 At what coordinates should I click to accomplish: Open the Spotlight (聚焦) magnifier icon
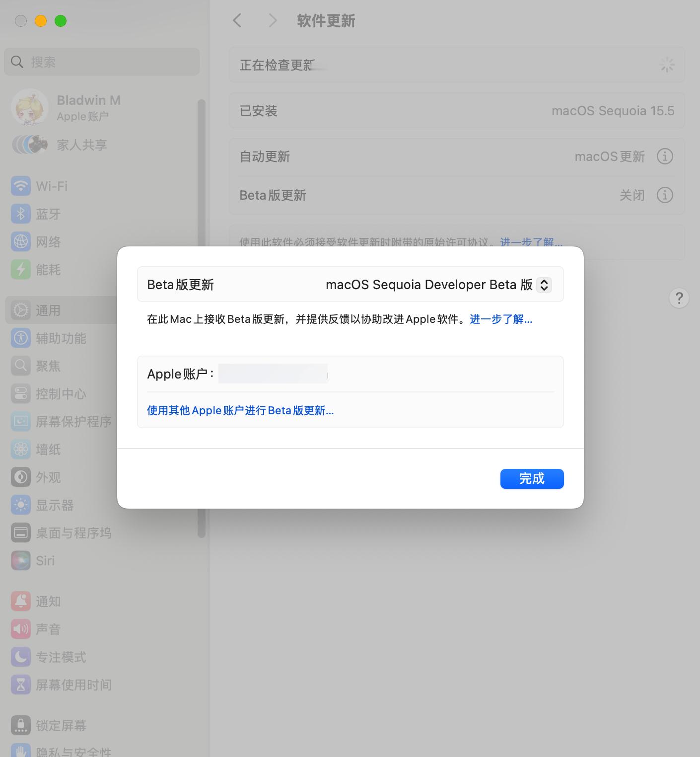click(20, 366)
